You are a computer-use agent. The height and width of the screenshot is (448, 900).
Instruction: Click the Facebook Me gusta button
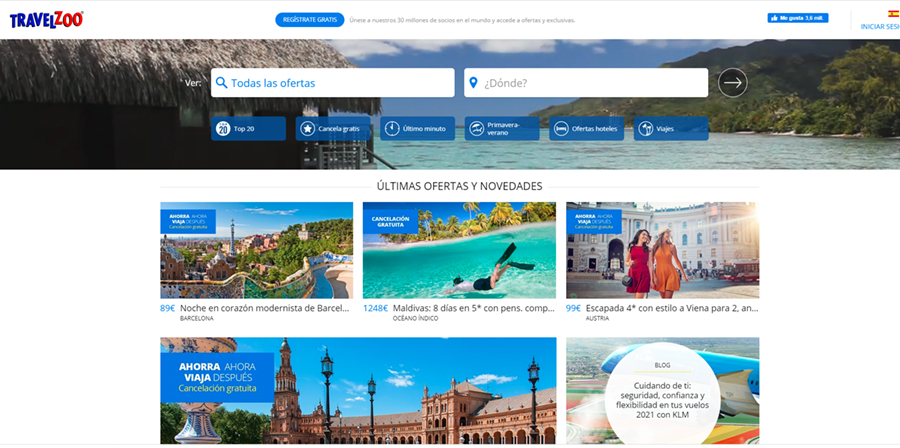tap(798, 18)
